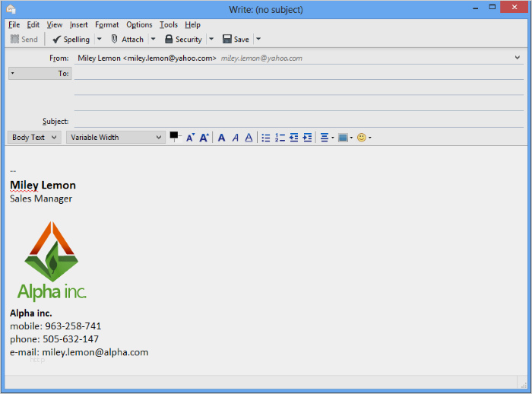The image size is (532, 394).
Task: Open the Security dropdown arrow
Action: [211, 40]
